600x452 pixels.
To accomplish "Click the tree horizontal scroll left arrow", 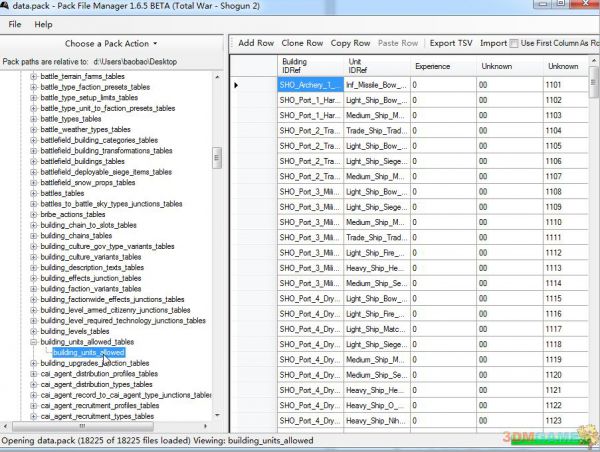I will 6,426.
